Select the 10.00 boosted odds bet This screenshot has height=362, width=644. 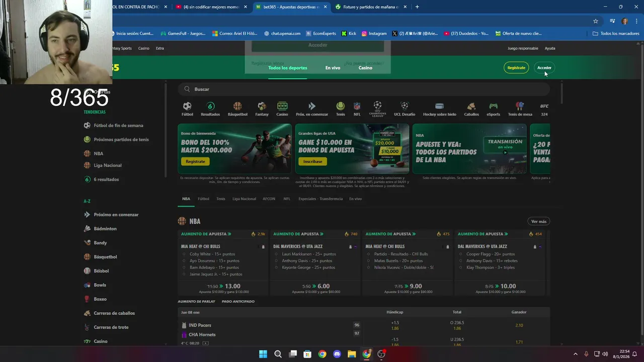(501, 288)
